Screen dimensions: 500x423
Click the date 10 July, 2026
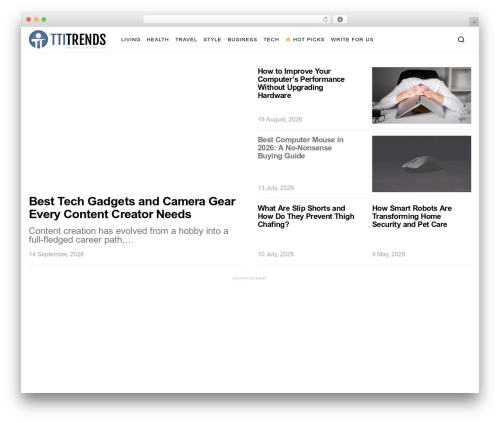(x=276, y=254)
